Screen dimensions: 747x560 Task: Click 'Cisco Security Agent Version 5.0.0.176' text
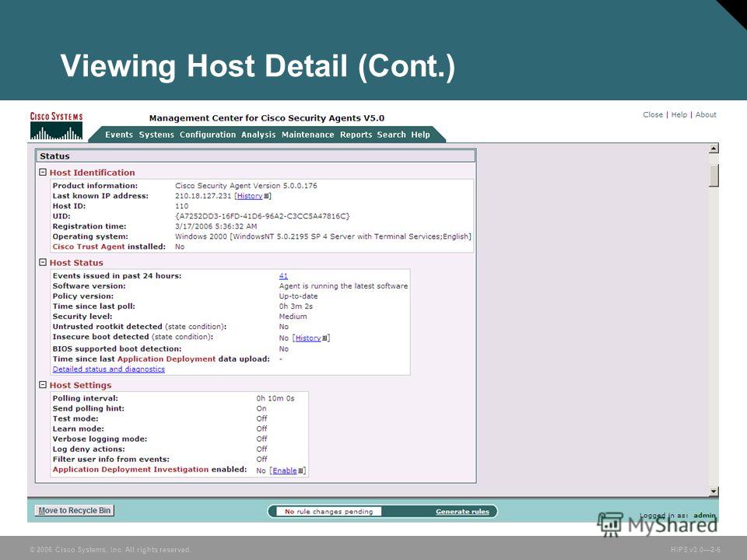point(246,186)
